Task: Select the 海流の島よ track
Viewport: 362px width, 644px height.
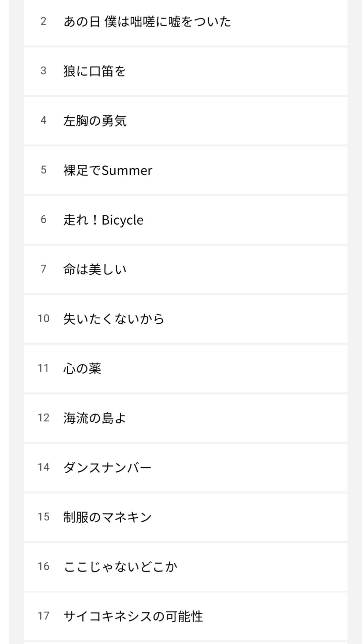Action: click(x=95, y=418)
